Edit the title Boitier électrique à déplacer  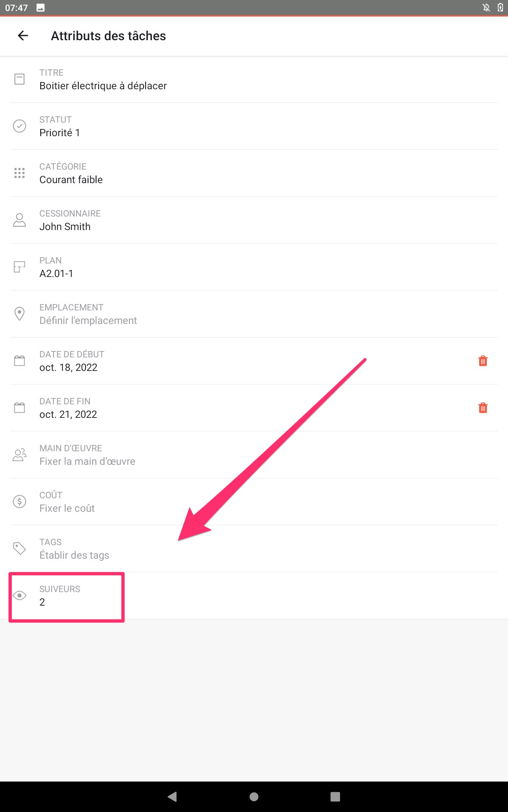[x=103, y=86]
